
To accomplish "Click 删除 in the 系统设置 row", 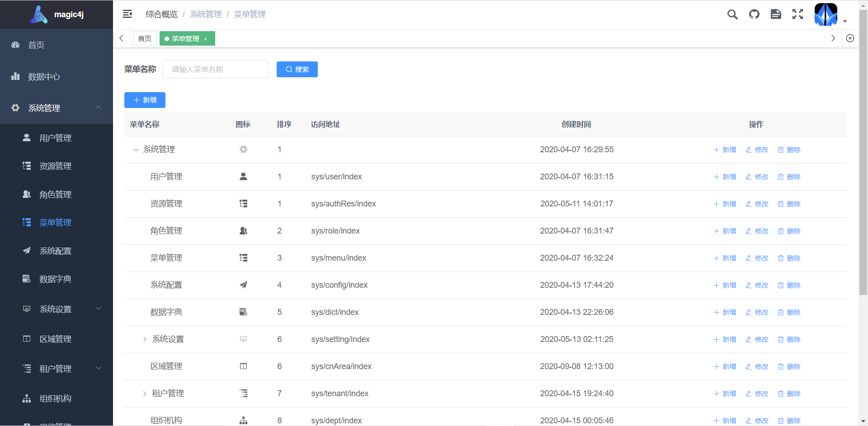I will click(789, 339).
